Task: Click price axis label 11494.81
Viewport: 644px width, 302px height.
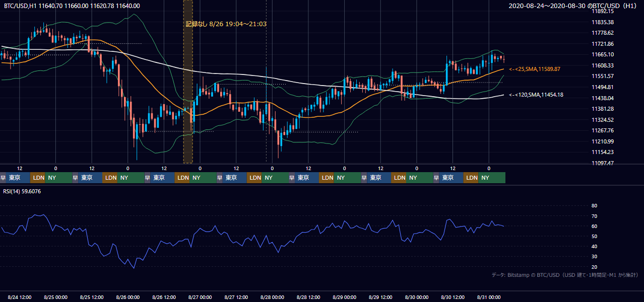Action: pos(602,87)
